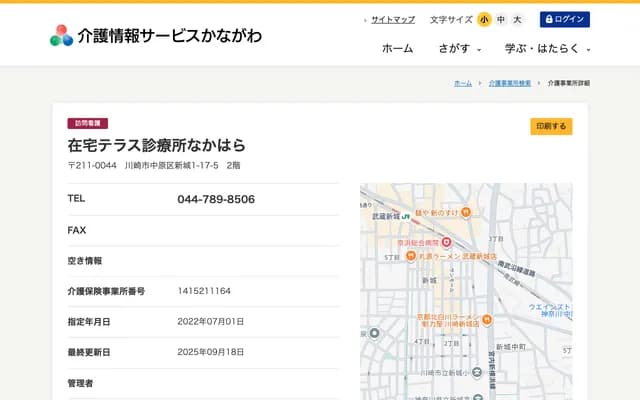Image resolution: width=640 pixels, height=400 pixels.
Task: Click the ログイン button
Action: click(x=564, y=19)
